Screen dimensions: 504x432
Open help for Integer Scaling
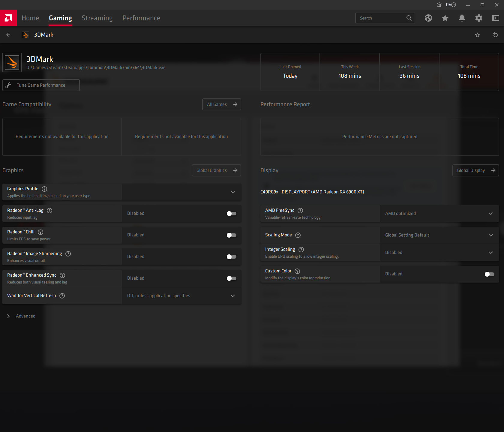coord(301,250)
